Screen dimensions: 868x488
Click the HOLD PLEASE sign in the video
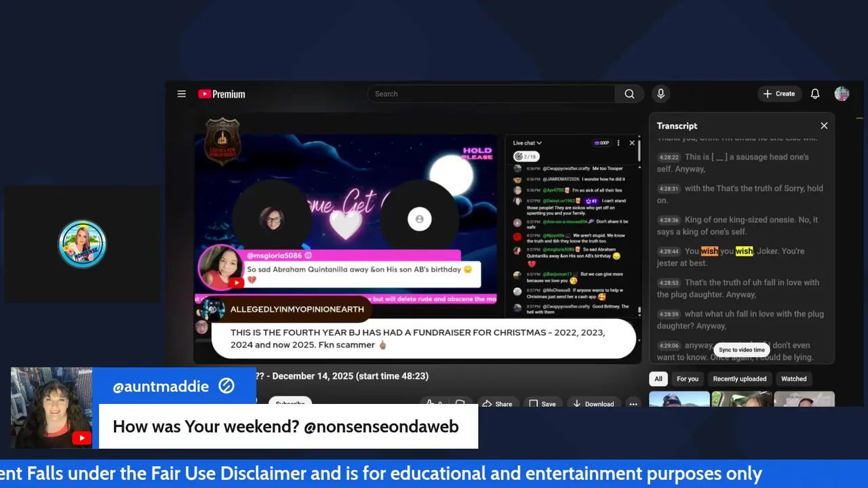pos(477,154)
